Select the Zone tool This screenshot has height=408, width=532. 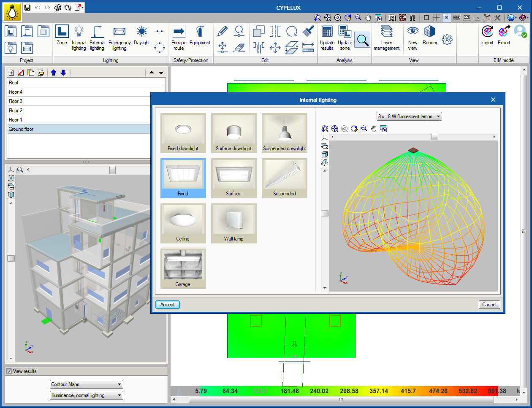[x=62, y=35]
